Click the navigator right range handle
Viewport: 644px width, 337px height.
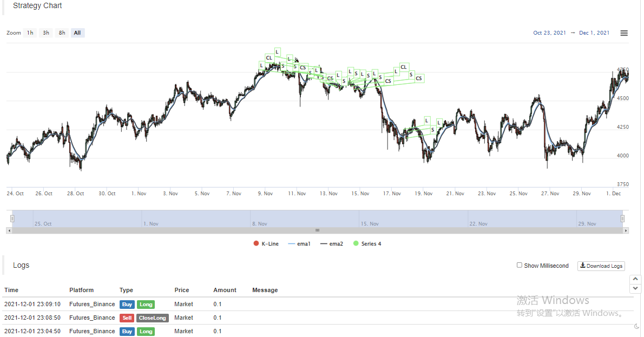622,219
